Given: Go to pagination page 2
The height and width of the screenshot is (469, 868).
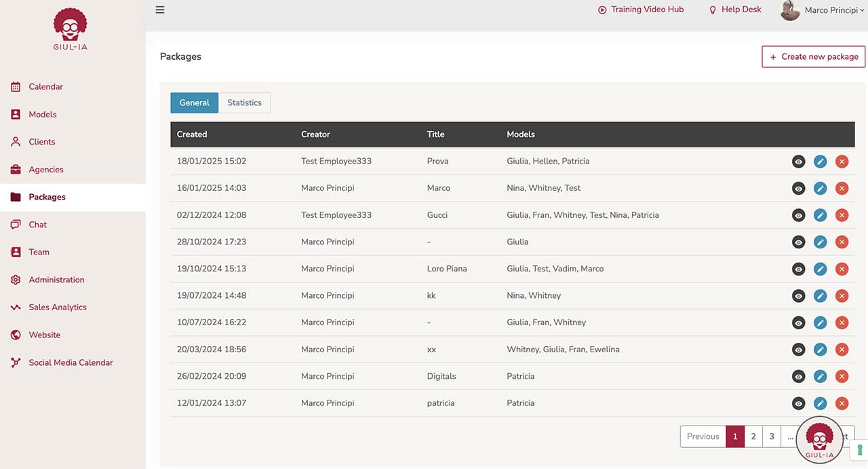Looking at the screenshot, I should click(753, 436).
